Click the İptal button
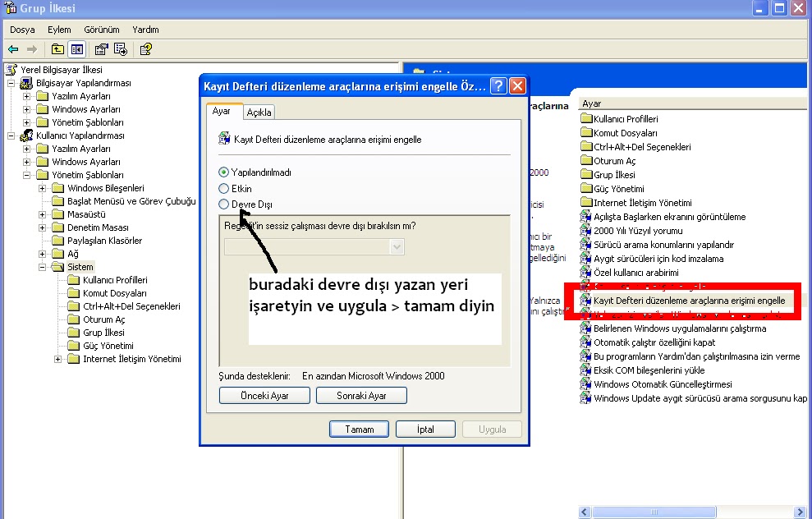The image size is (812, 519). point(425,429)
